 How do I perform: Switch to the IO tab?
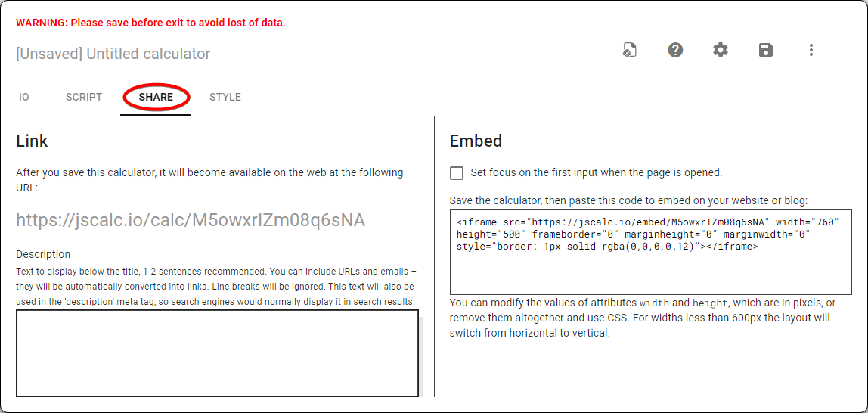pyautogui.click(x=23, y=98)
